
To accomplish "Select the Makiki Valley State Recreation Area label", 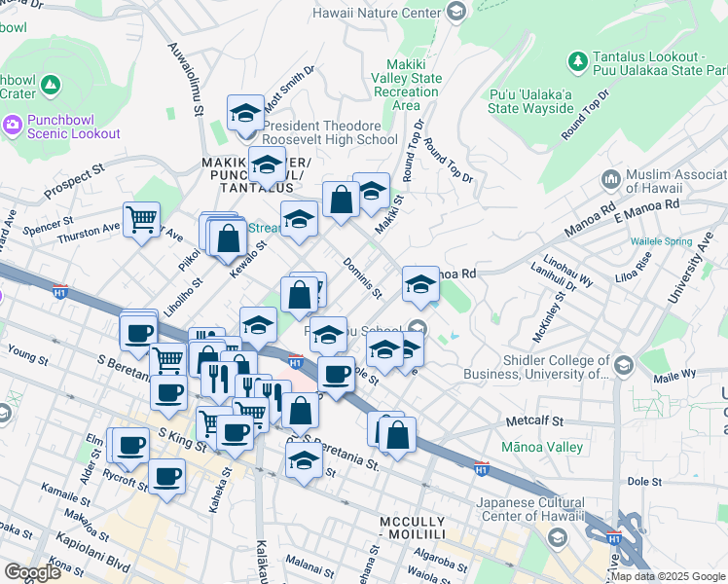I will [x=407, y=85].
